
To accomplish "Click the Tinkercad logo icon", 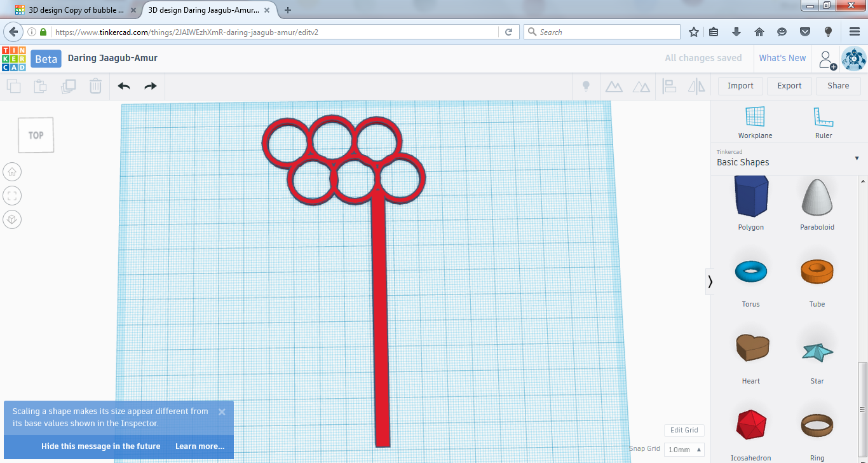I will [x=14, y=59].
